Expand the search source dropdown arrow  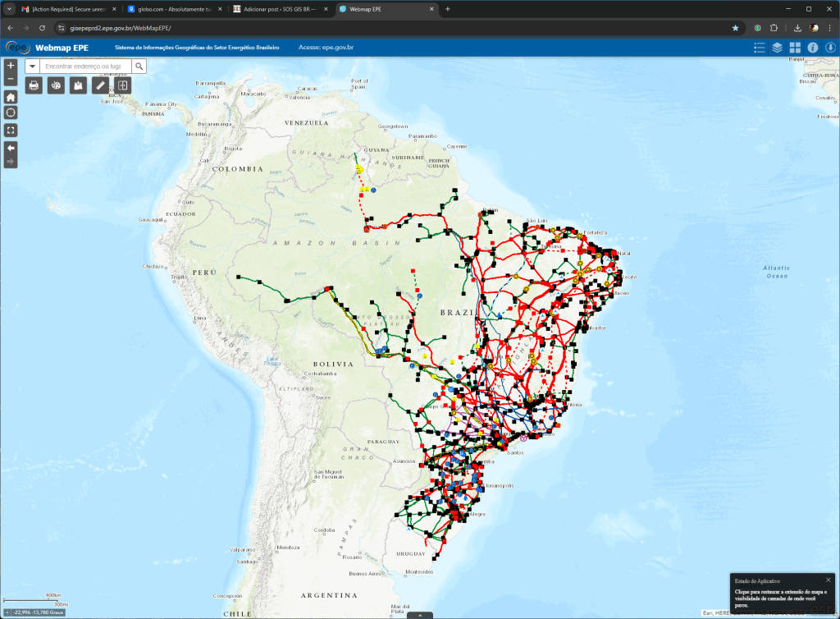click(x=31, y=66)
